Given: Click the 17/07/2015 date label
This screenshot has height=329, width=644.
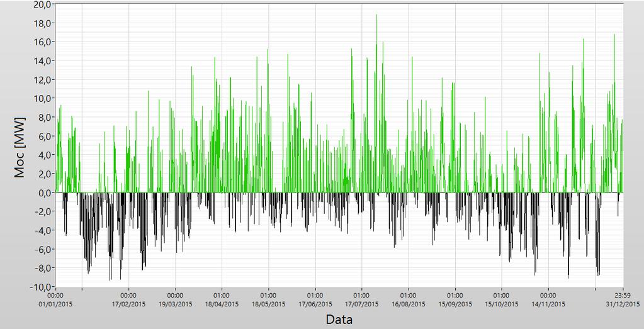Looking at the screenshot, I should tap(361, 304).
